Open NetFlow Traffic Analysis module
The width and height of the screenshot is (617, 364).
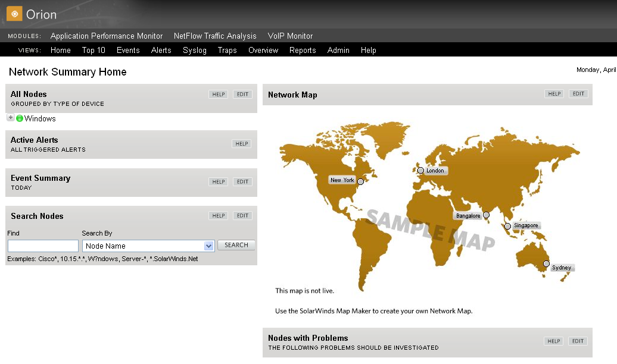(215, 36)
